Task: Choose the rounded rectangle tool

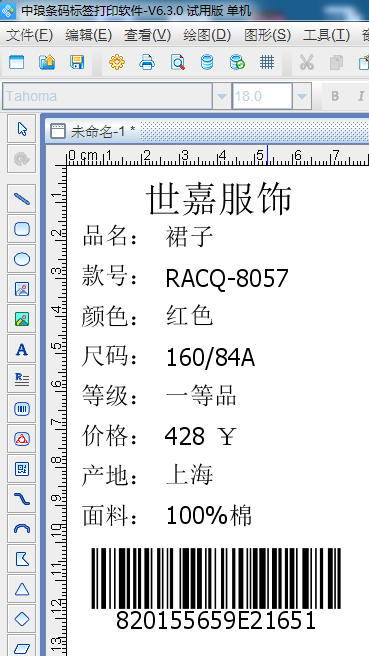Action: [22, 229]
